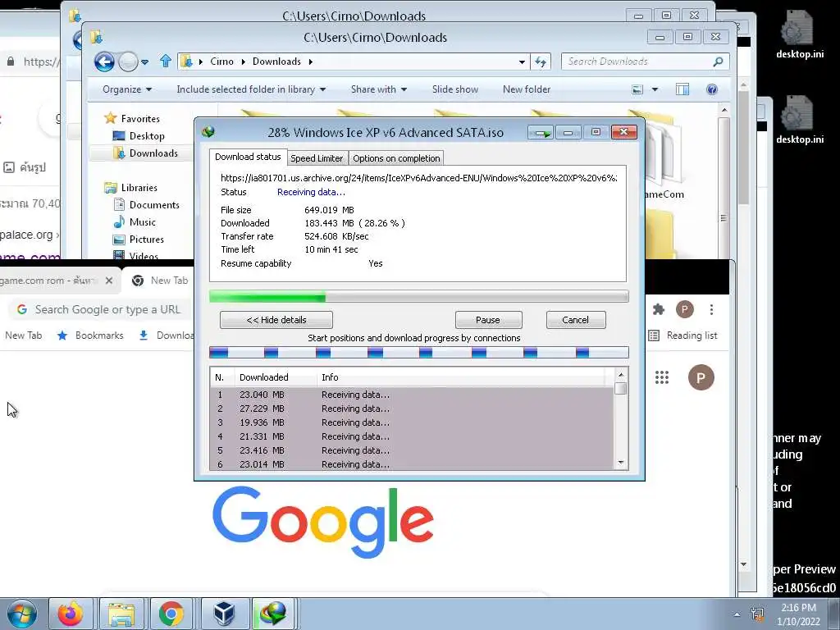The height and width of the screenshot is (630, 840).
Task: Click the network tray icon
Action: click(x=757, y=614)
